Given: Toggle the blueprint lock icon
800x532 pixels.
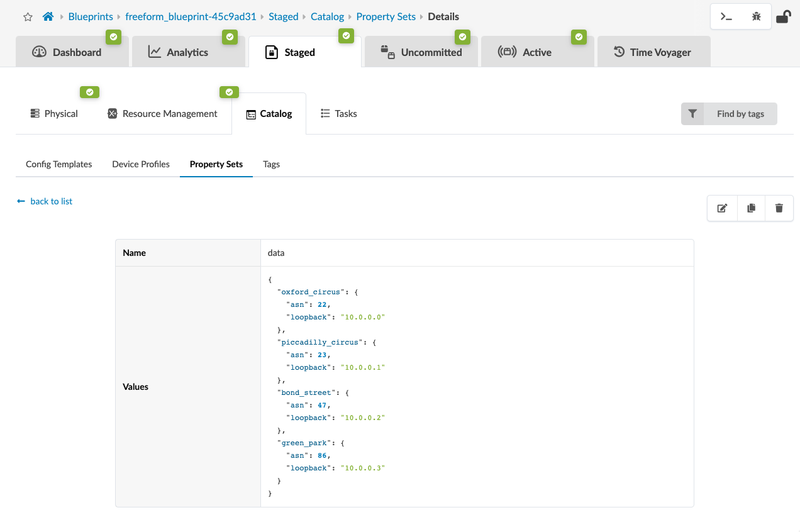Looking at the screenshot, I should [783, 17].
